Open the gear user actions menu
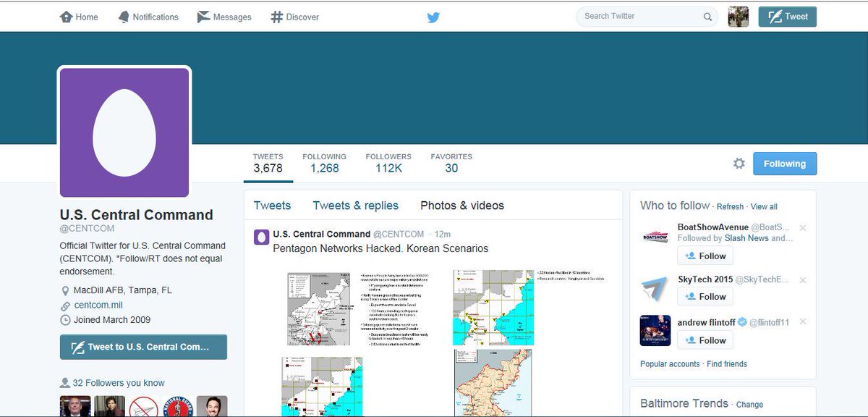Viewport: 868px width, 417px height. point(739,164)
